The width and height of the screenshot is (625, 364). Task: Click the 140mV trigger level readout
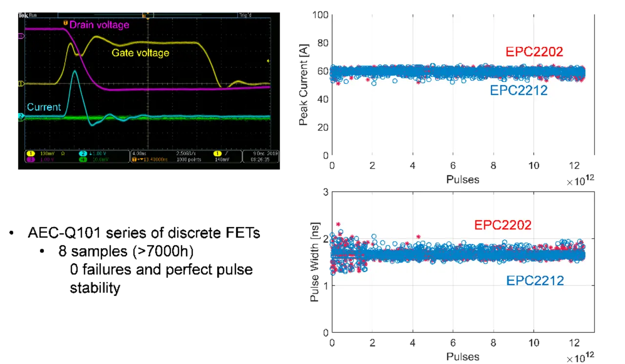pyautogui.click(x=222, y=160)
